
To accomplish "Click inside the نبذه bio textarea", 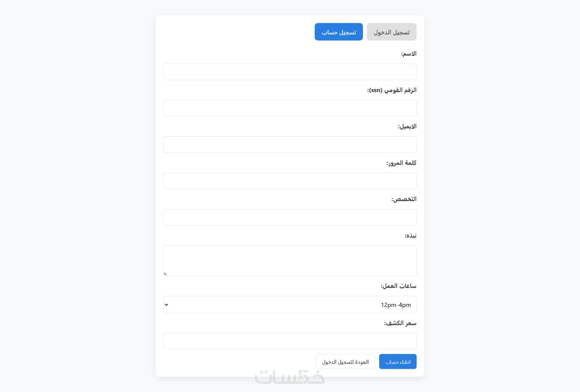I will (290, 260).
